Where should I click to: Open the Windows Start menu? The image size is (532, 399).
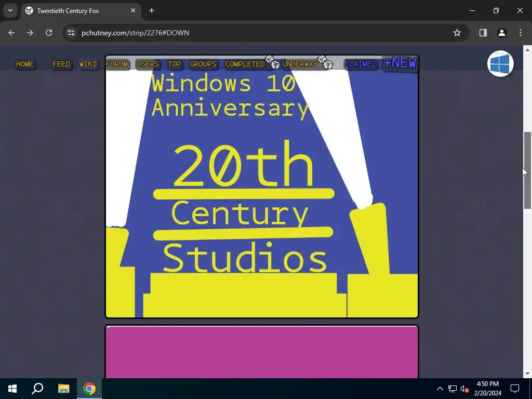click(x=12, y=389)
